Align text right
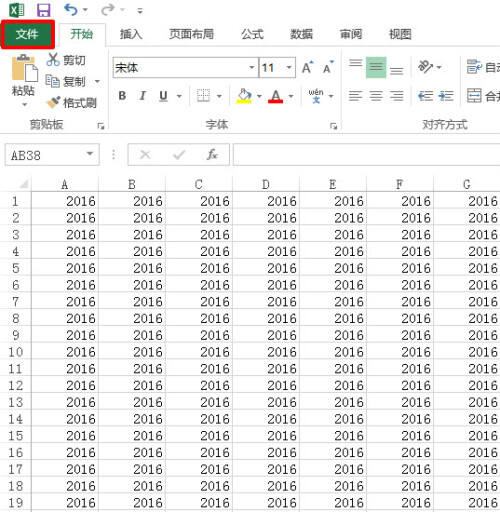Image resolution: width=500 pixels, height=512 pixels. coord(397,96)
